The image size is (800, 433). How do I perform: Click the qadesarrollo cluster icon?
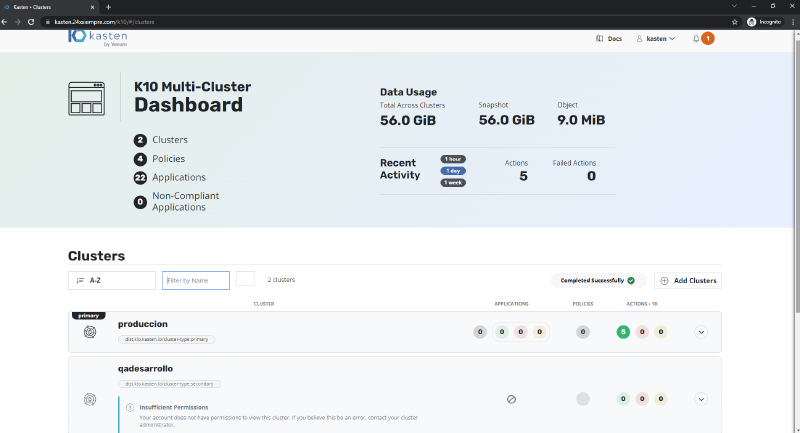pos(90,399)
